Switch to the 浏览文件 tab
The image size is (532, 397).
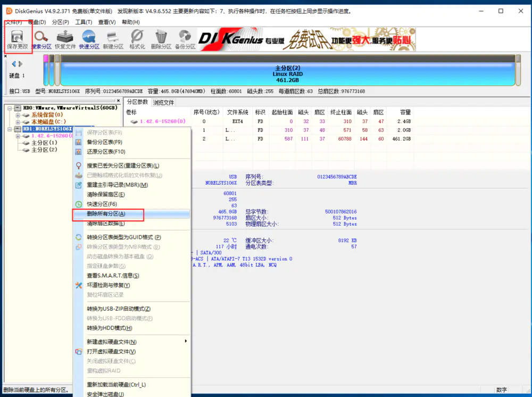pos(163,103)
